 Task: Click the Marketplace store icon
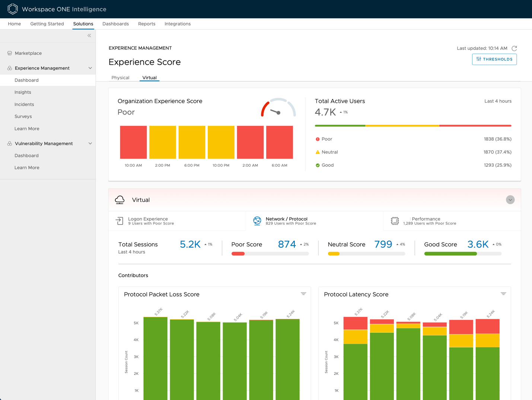pos(10,53)
